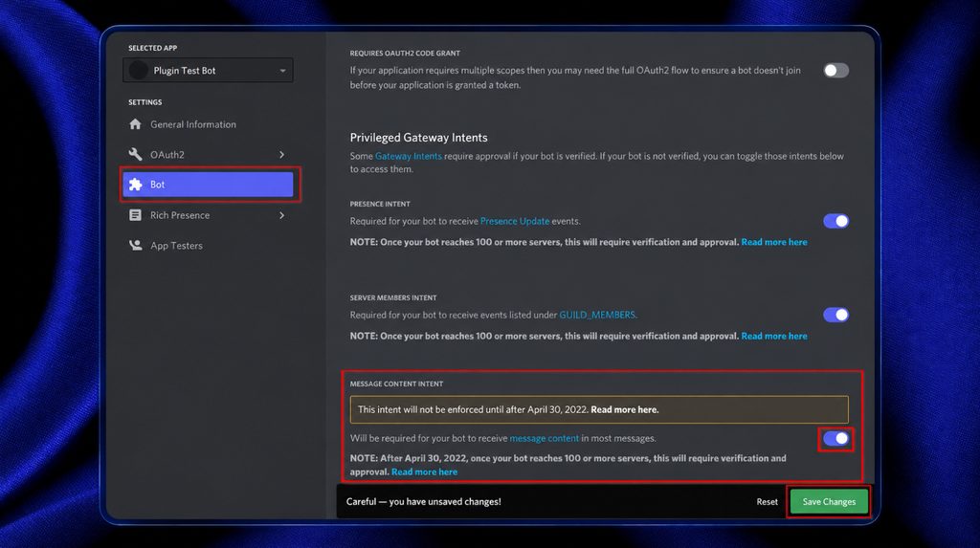
Task: Click the Server Members Intent label
Action: (393, 298)
